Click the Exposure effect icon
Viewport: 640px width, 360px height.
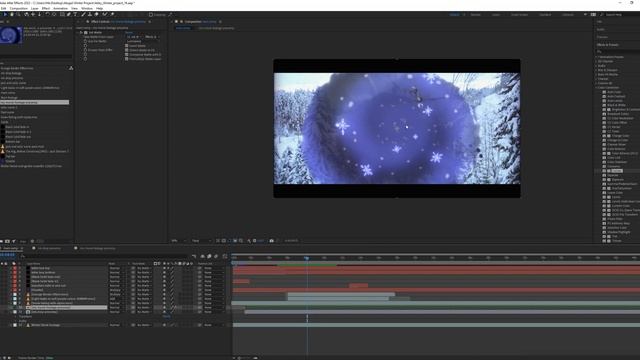coord(604,180)
